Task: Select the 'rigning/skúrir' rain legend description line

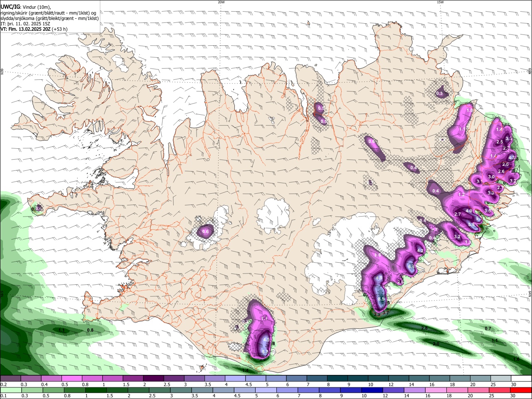Action: pyautogui.click(x=48, y=13)
